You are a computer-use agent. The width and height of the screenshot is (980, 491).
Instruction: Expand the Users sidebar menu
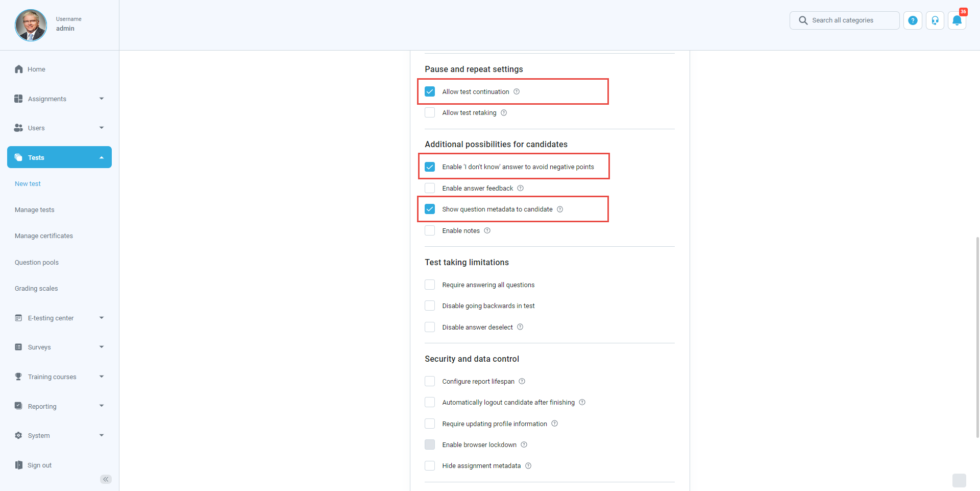59,128
